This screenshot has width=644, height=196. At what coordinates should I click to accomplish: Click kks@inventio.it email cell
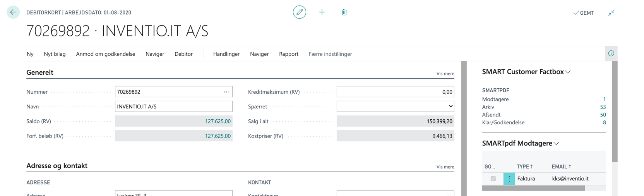(x=570, y=179)
